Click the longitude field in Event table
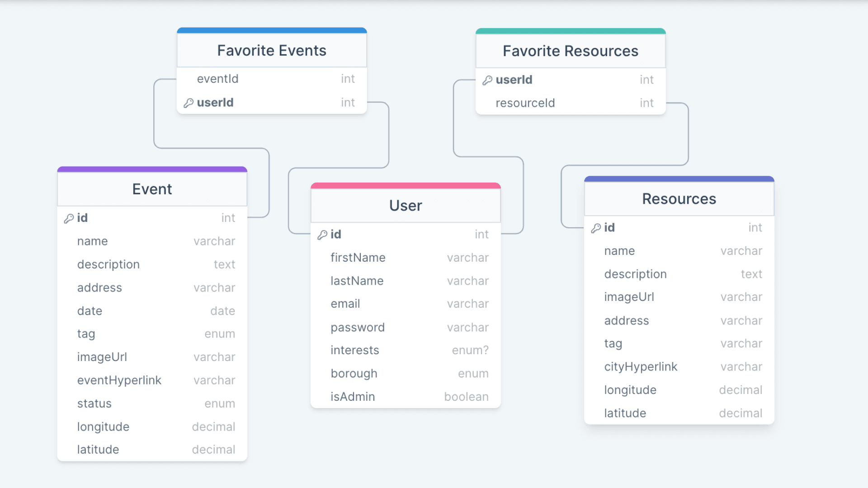Image resolution: width=868 pixels, height=488 pixels. coord(152,427)
